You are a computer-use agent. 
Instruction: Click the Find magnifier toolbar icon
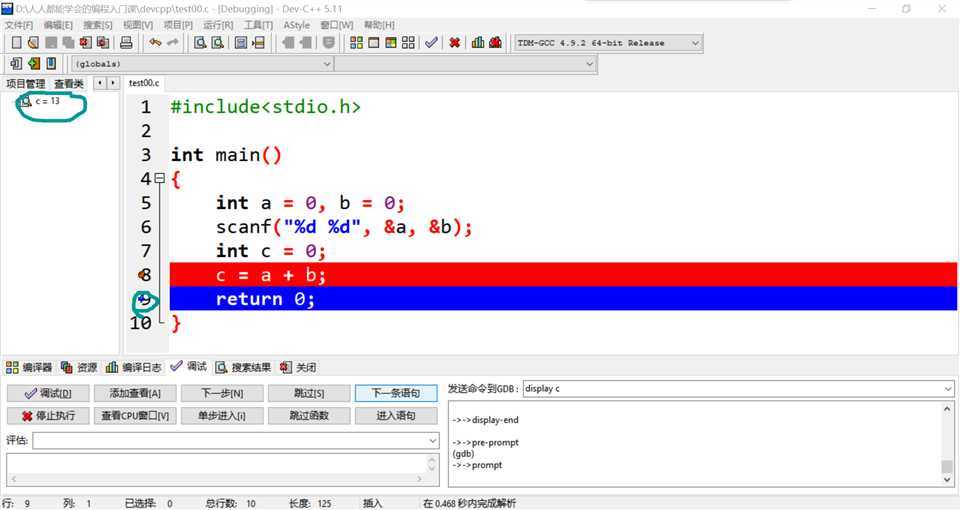200,42
